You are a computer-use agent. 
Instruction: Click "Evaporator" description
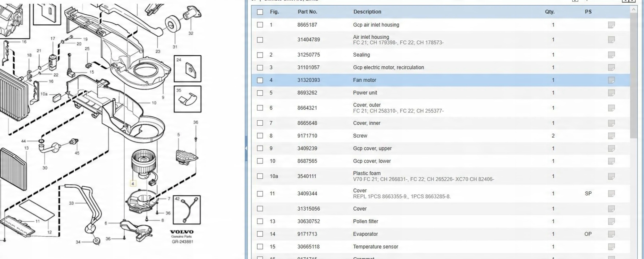(x=365, y=234)
